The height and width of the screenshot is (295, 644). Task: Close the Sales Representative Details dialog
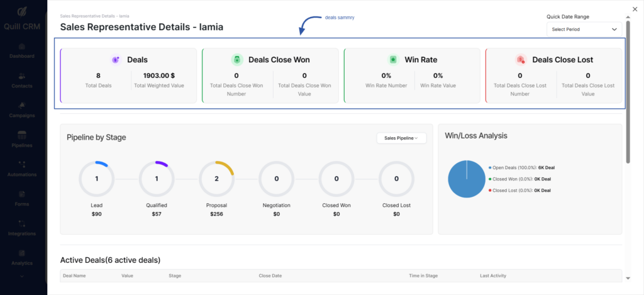click(634, 8)
